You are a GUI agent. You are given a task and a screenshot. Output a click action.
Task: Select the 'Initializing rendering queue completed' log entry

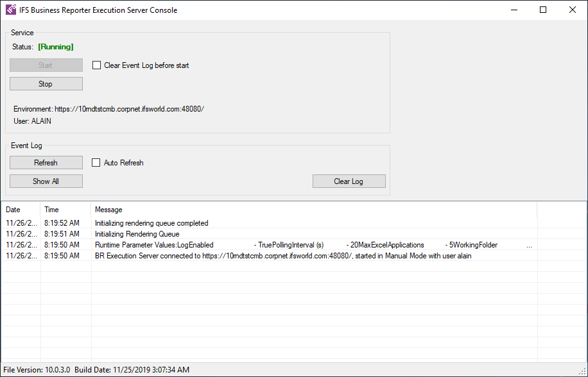[151, 223]
